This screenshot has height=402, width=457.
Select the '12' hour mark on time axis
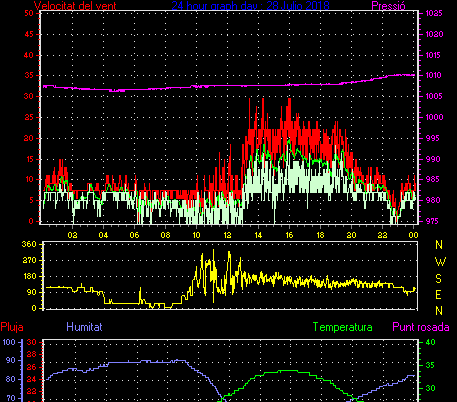click(227, 235)
